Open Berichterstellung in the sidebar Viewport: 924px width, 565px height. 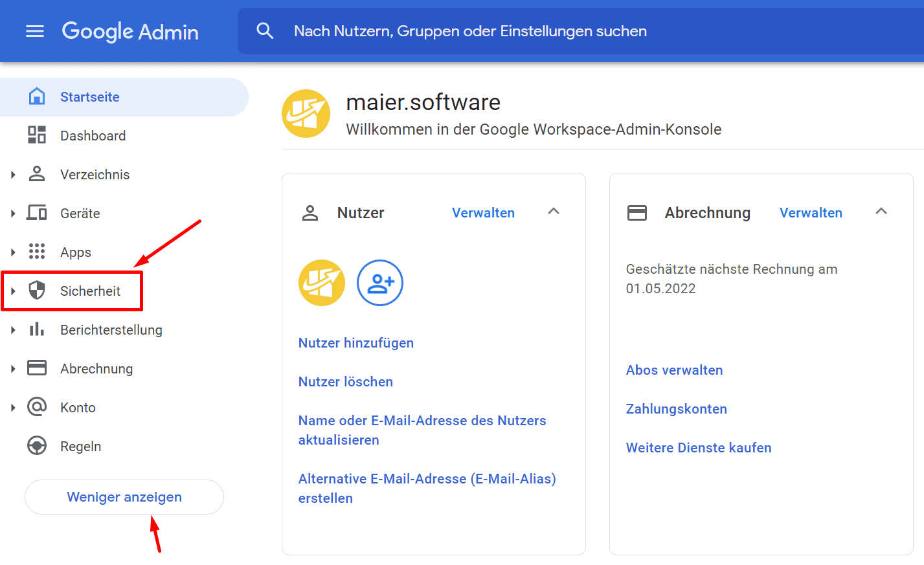(111, 330)
